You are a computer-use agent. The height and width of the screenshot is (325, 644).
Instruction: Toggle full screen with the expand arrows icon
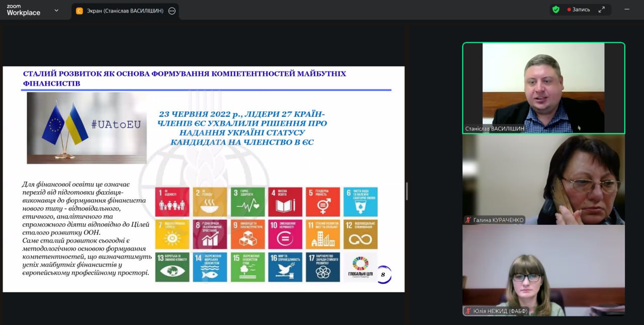(x=602, y=10)
